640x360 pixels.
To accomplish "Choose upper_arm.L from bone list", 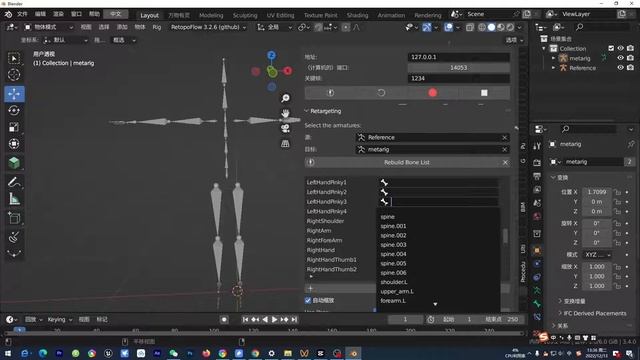I will [397, 291].
